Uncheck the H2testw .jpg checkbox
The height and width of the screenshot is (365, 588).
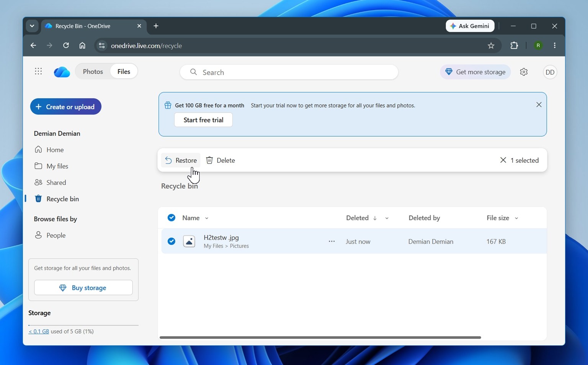pos(171,241)
